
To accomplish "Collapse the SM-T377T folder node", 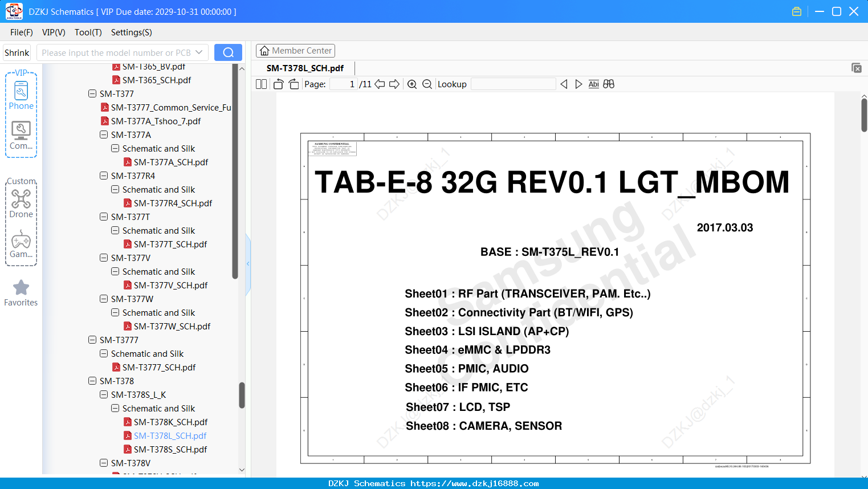I will (104, 217).
